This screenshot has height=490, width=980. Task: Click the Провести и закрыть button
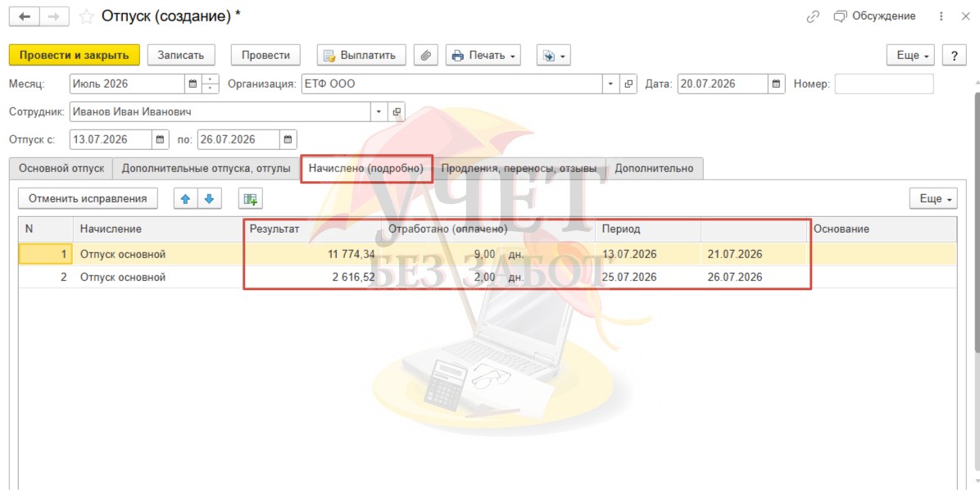coord(75,55)
